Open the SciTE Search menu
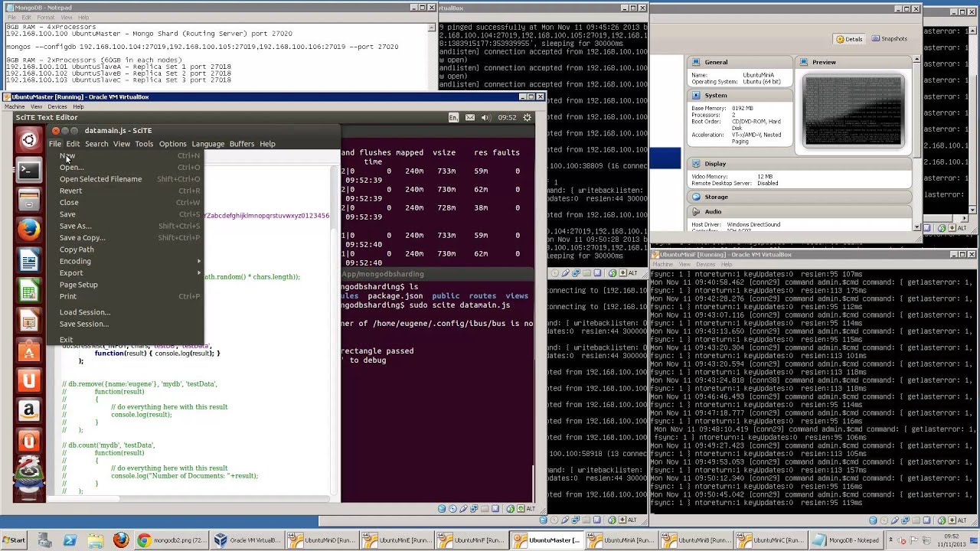The height and width of the screenshot is (551, 980). pyautogui.click(x=96, y=144)
